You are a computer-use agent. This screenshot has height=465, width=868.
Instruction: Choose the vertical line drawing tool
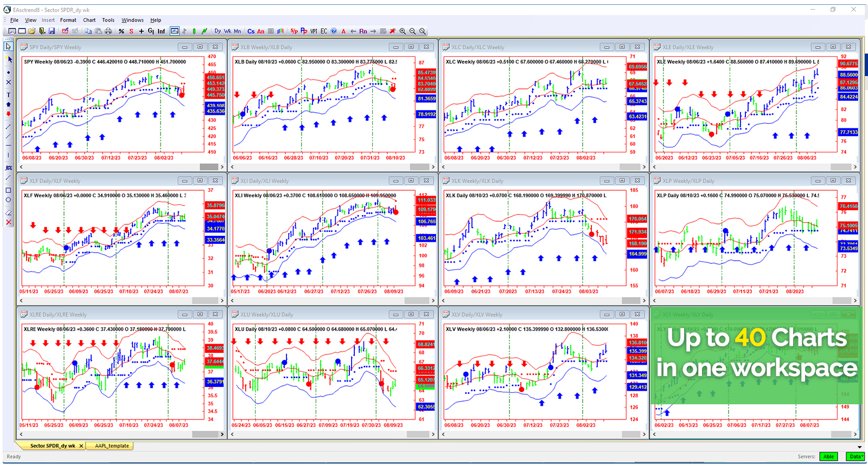[8, 155]
